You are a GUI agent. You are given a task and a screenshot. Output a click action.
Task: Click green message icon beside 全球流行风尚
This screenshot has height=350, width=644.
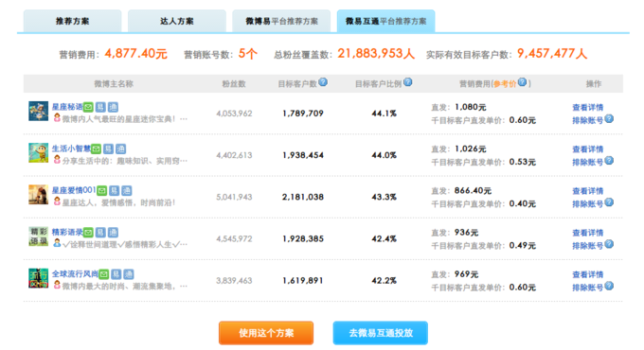coord(104,274)
